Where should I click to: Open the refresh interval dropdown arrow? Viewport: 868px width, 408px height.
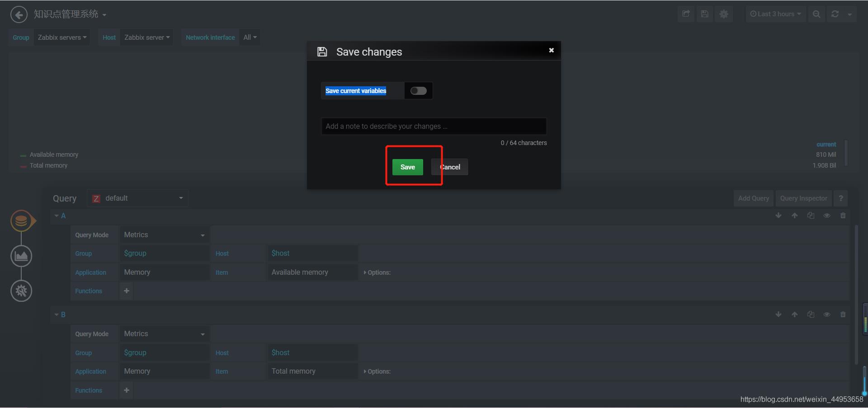click(849, 14)
